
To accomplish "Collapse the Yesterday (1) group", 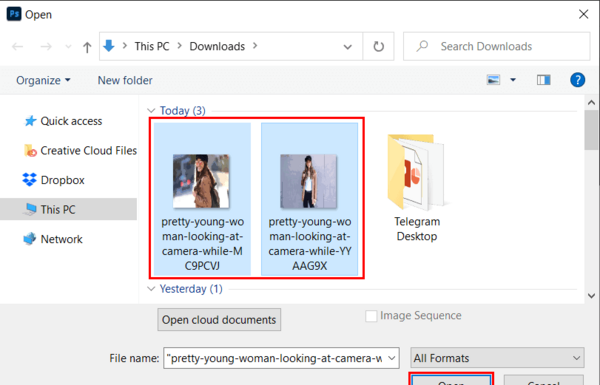I will point(151,289).
